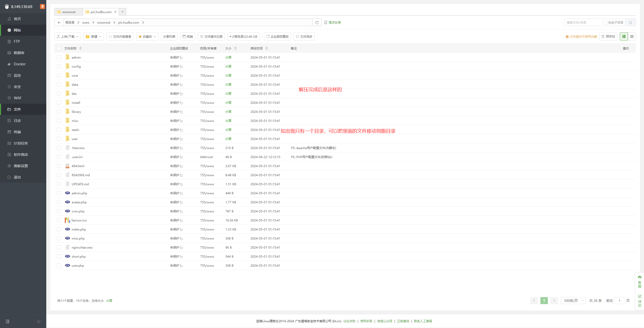
Task: Open the 回收站 recycle bin
Action: pos(608,37)
